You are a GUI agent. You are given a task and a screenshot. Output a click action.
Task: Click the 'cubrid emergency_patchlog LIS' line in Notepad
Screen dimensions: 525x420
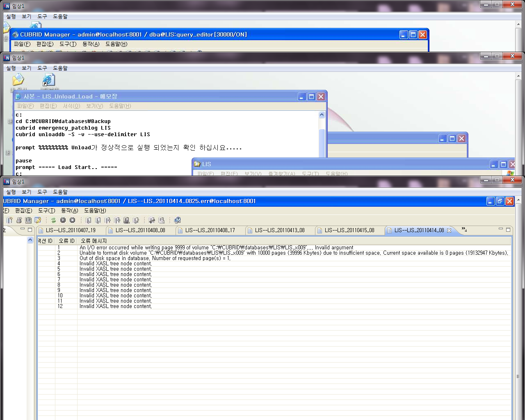point(63,128)
